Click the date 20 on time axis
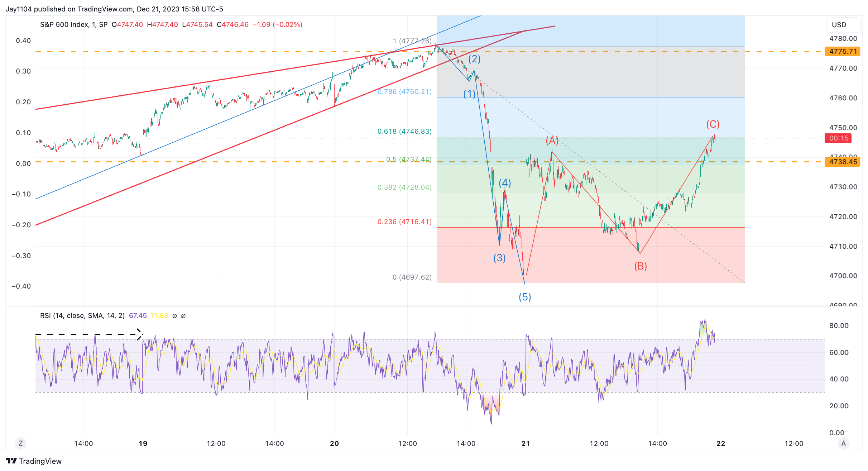Screen dimensions: 868x471 (x=334, y=443)
